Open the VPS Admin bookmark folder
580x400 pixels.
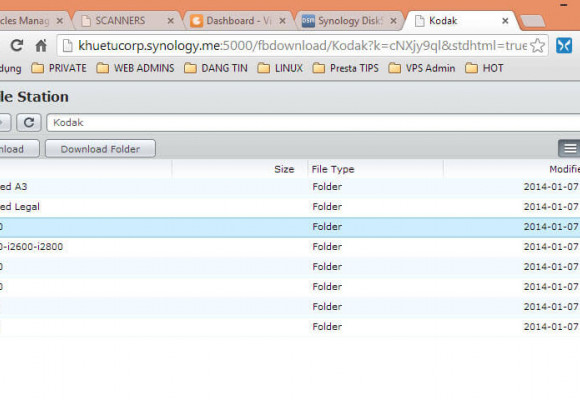click(x=422, y=68)
